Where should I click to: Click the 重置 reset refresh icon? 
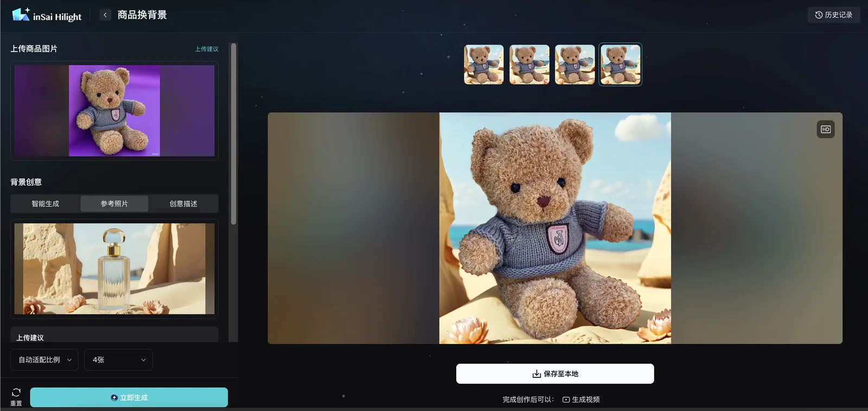point(16,392)
